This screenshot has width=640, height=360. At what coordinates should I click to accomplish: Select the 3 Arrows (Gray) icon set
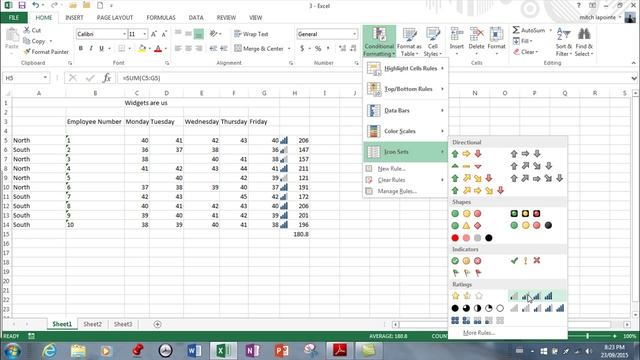tap(525, 154)
